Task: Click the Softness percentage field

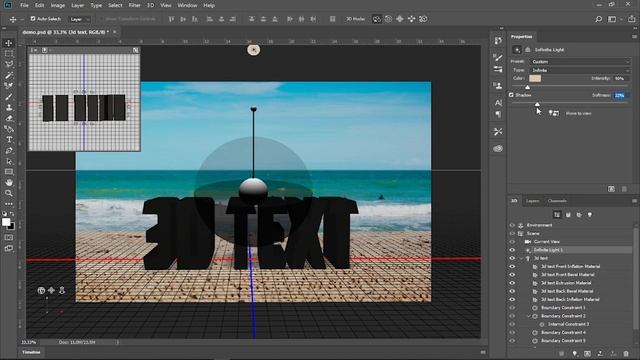Action: [x=620, y=95]
